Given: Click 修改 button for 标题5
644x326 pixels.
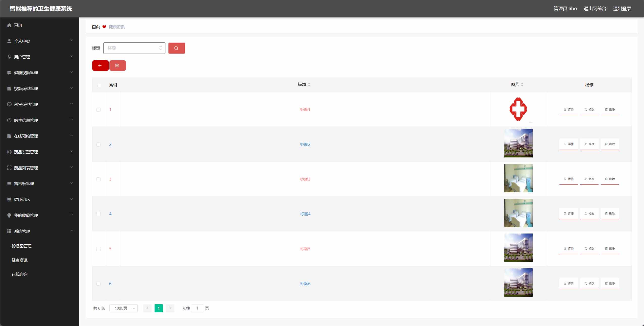Looking at the screenshot, I should (x=589, y=249).
